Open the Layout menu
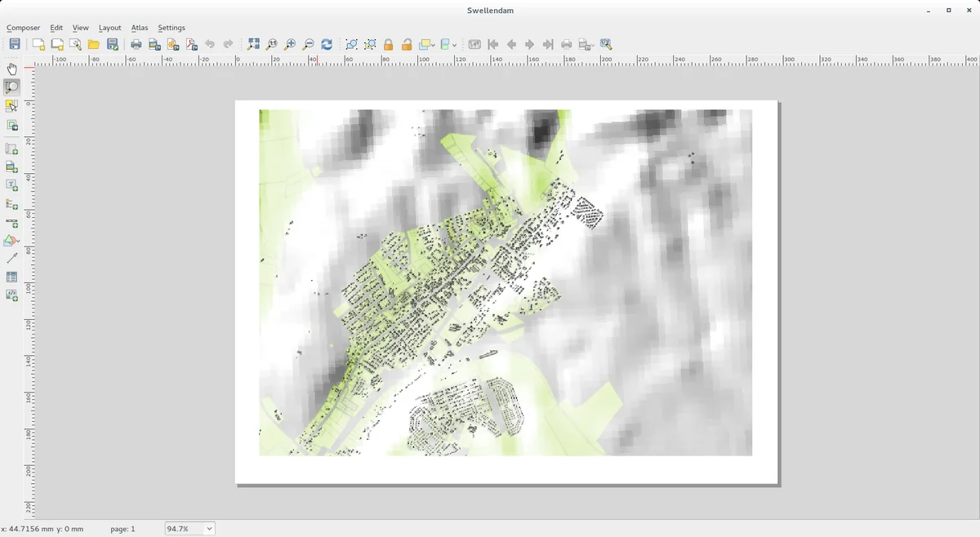Image resolution: width=980 pixels, height=537 pixels. [x=109, y=28]
